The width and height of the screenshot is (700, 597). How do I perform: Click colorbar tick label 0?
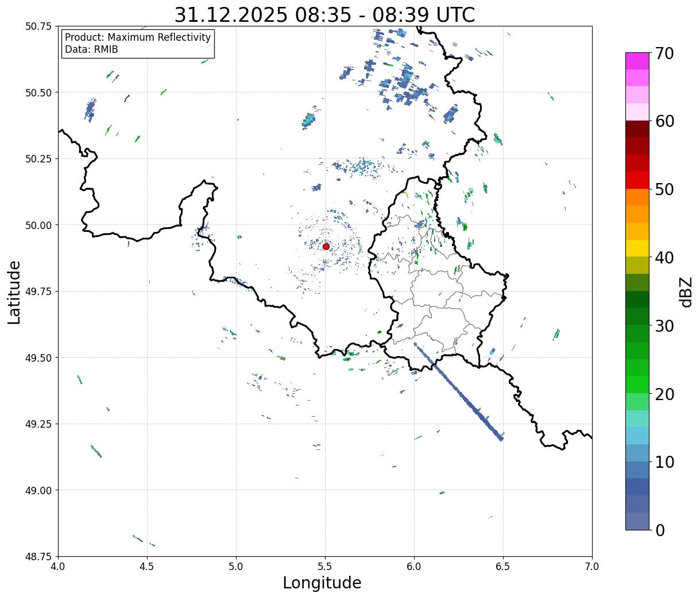(x=660, y=530)
